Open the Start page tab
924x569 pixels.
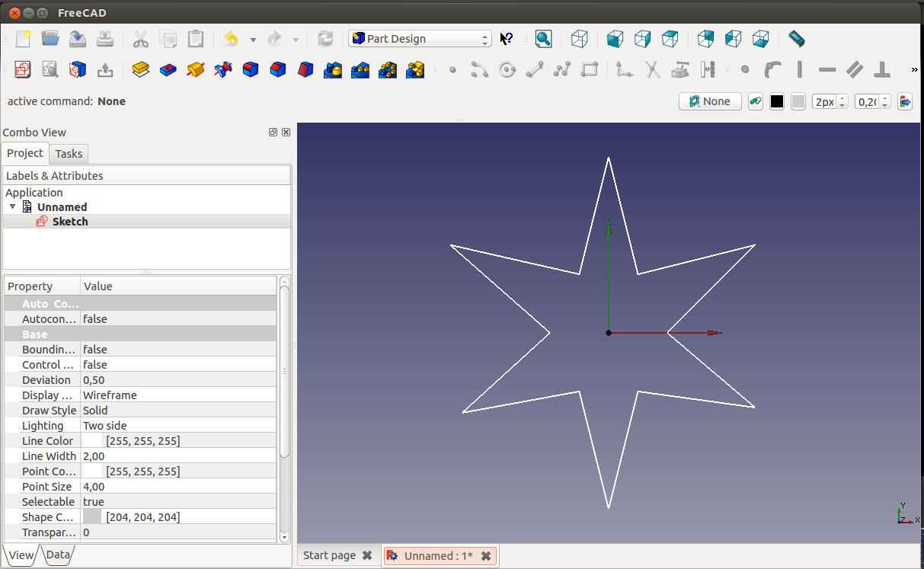(329, 555)
